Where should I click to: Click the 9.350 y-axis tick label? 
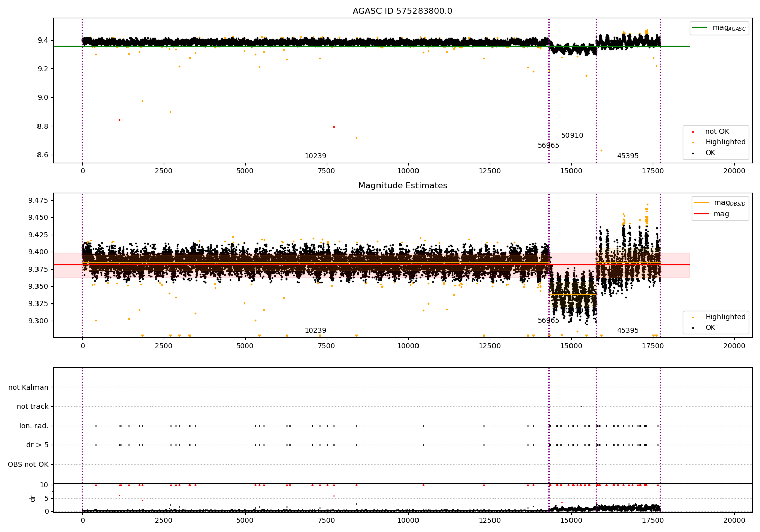(x=38, y=287)
